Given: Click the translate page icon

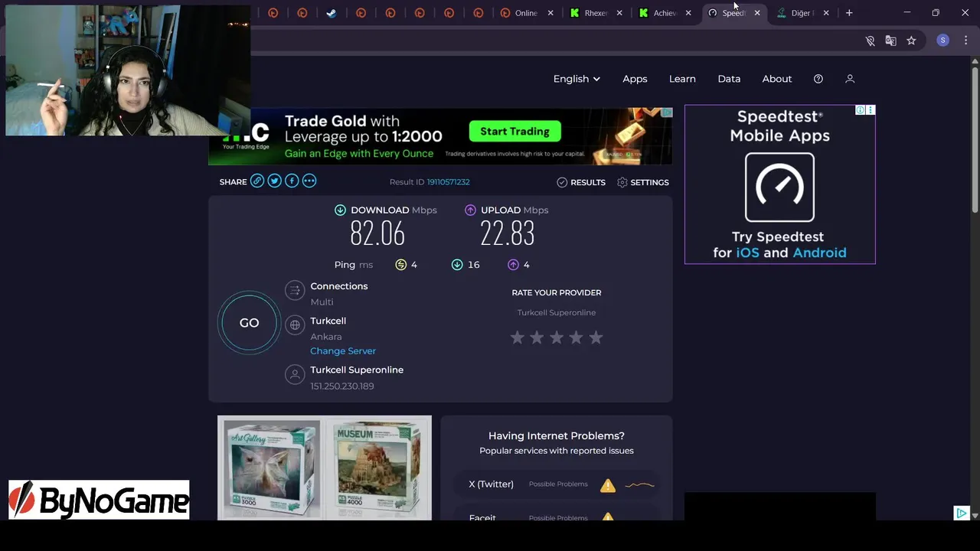Looking at the screenshot, I should point(890,41).
